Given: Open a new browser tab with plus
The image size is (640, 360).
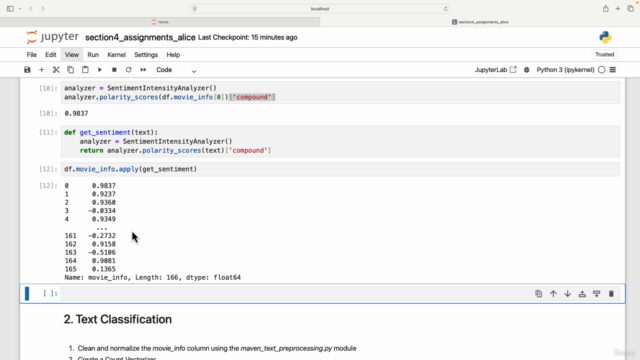Looking at the screenshot, I should (618, 9).
